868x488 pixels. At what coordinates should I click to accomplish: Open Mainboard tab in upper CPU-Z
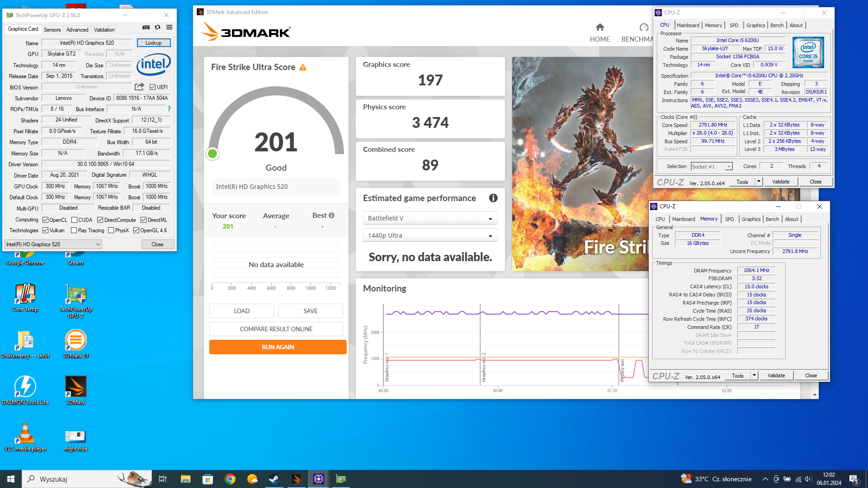(688, 25)
